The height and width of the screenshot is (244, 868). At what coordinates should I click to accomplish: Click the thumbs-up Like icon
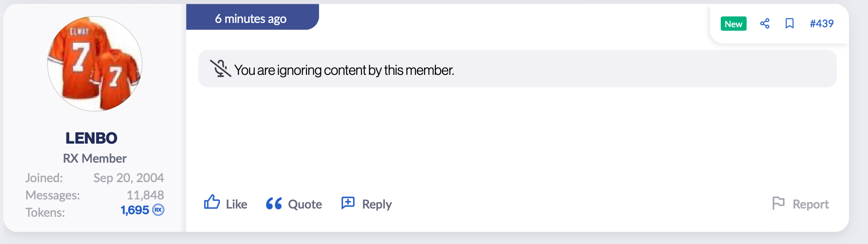coord(212,202)
